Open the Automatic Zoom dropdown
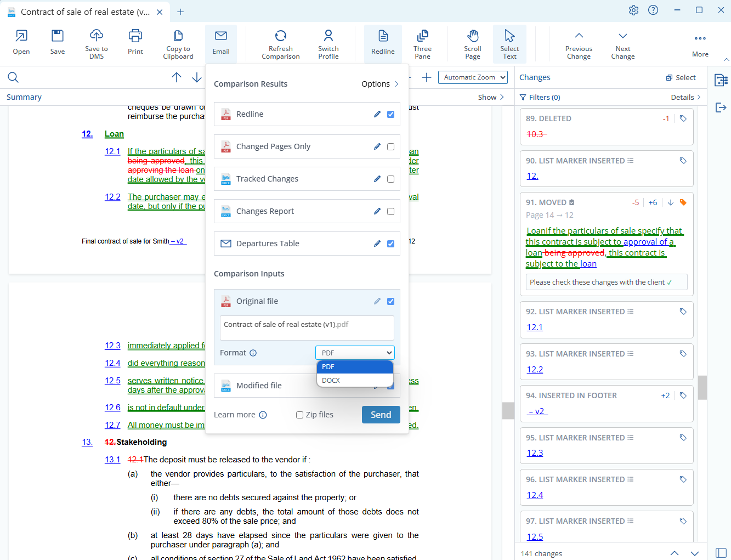The image size is (731, 560). click(x=473, y=77)
